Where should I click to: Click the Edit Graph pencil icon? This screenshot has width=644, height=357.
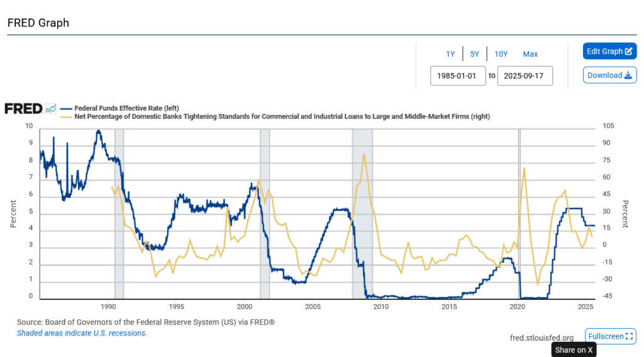[x=628, y=52]
